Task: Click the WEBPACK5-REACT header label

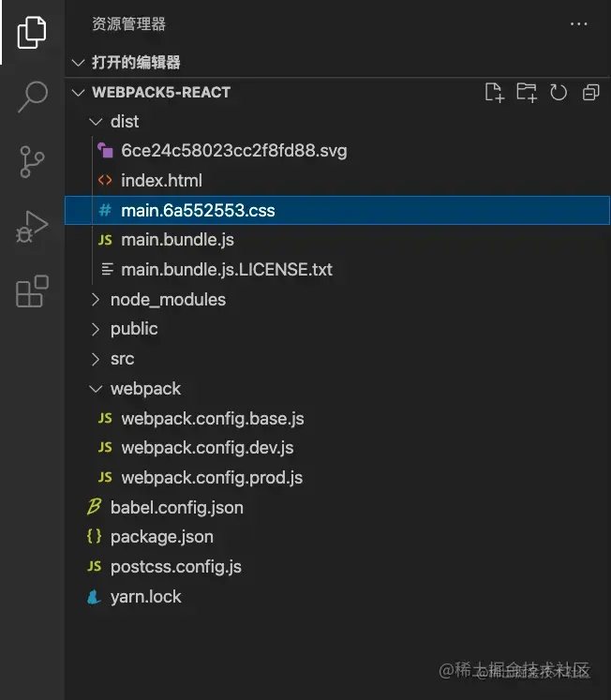Action: pyautogui.click(x=161, y=93)
